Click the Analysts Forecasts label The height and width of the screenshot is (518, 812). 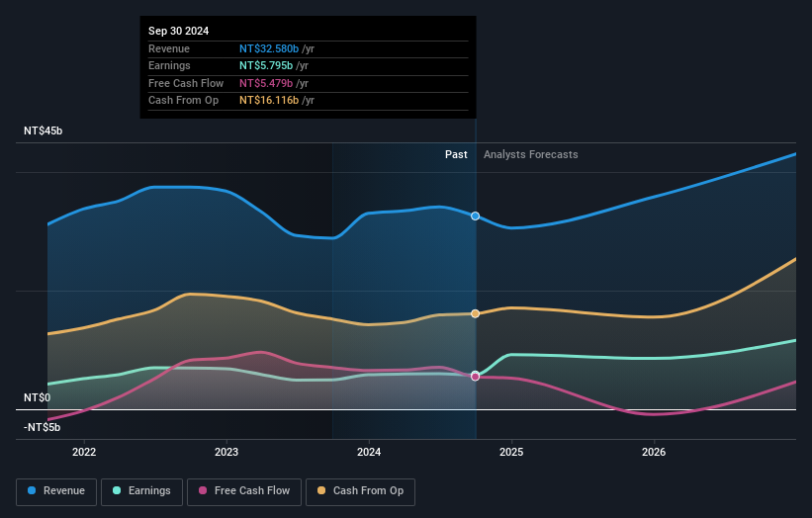pos(531,154)
